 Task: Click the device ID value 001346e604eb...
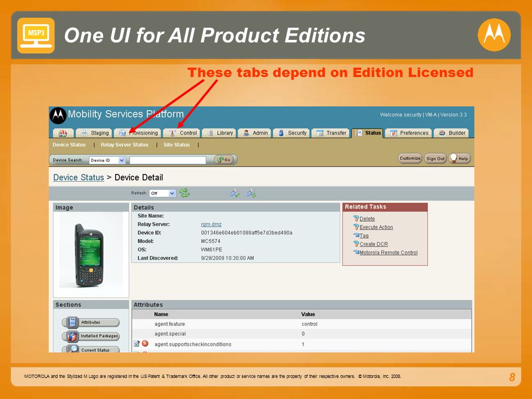(247, 233)
